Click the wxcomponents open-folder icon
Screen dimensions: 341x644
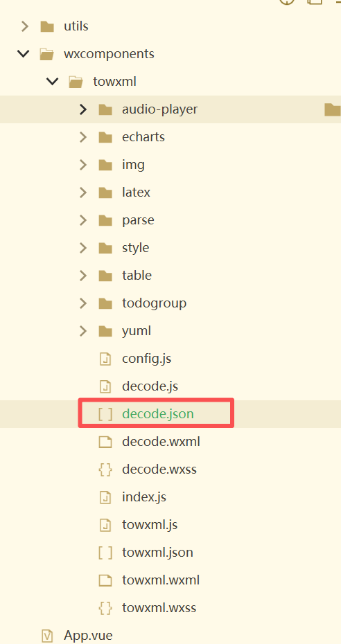pos(47,54)
